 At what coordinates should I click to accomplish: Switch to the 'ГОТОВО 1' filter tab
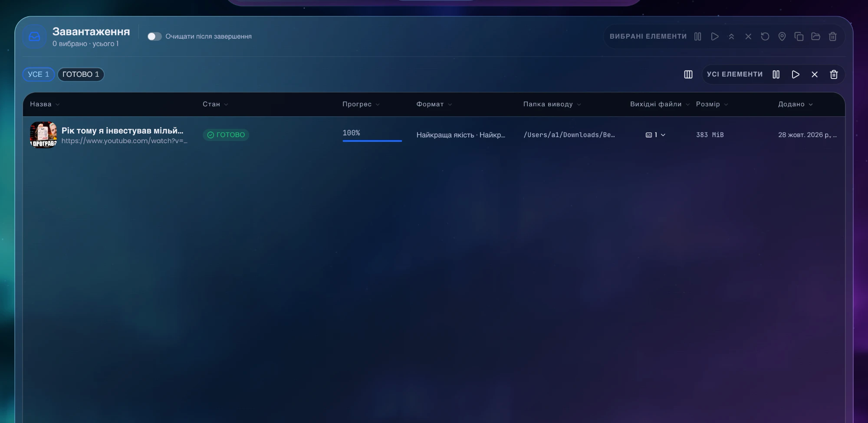click(x=81, y=75)
